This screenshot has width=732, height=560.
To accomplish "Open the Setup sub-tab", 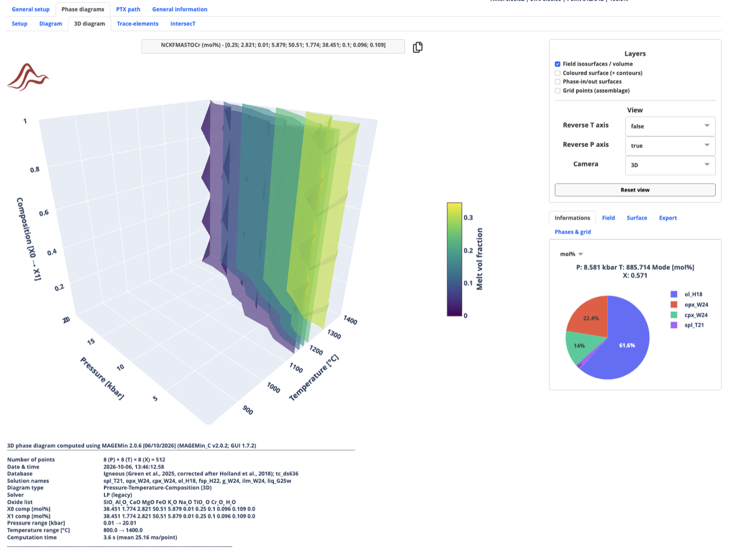I will pos(19,24).
